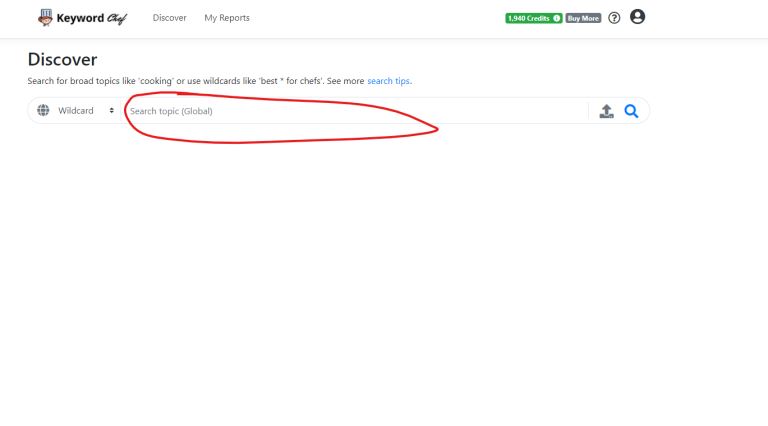Expand the Wildcard search type dropdown

(x=86, y=111)
